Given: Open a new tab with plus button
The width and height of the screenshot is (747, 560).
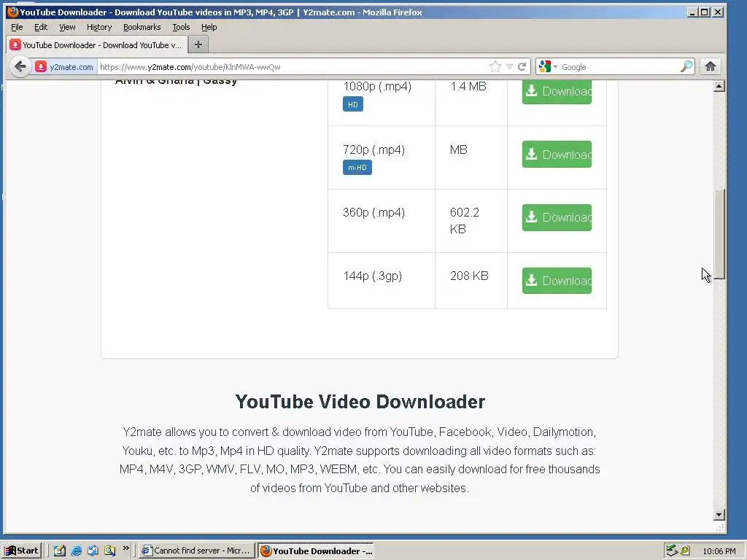Looking at the screenshot, I should [198, 44].
